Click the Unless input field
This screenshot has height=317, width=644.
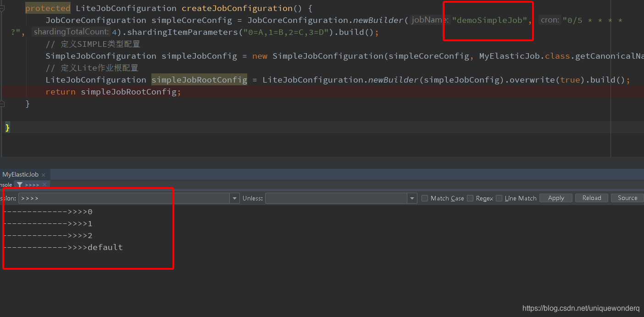click(336, 198)
